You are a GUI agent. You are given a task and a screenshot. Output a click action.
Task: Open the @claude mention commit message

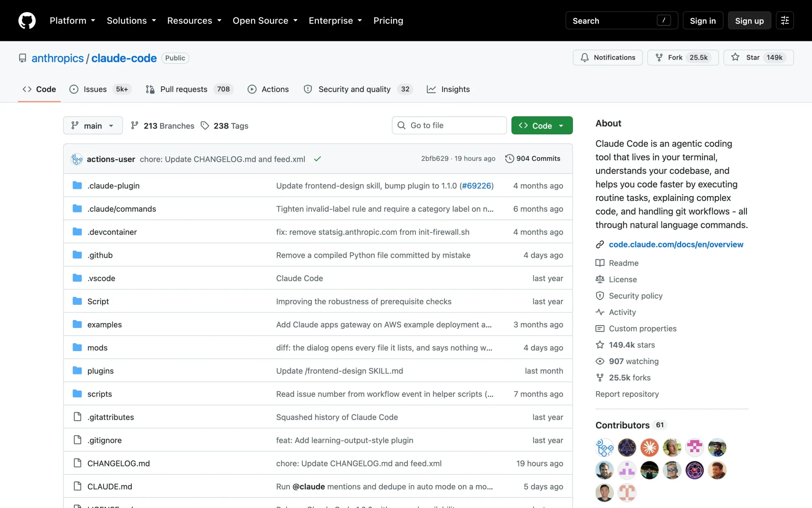(x=384, y=487)
